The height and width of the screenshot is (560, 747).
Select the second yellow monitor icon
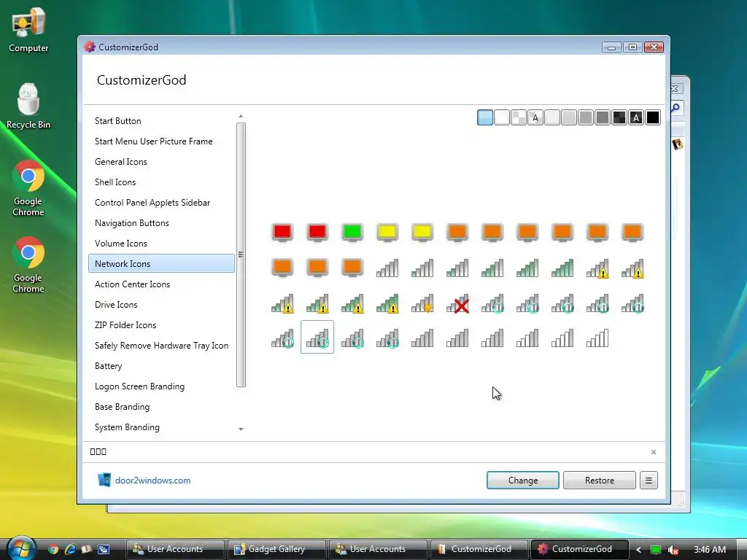click(422, 233)
